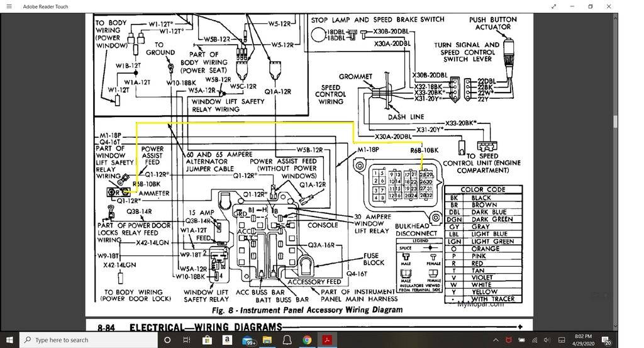Open the Windows Start menu
644x348 pixels.
tap(9, 340)
